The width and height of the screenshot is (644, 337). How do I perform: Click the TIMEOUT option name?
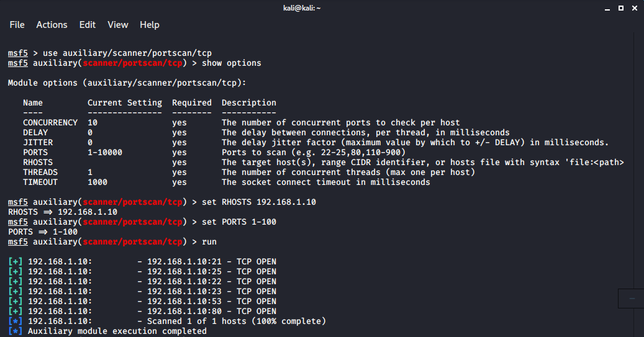coord(40,182)
